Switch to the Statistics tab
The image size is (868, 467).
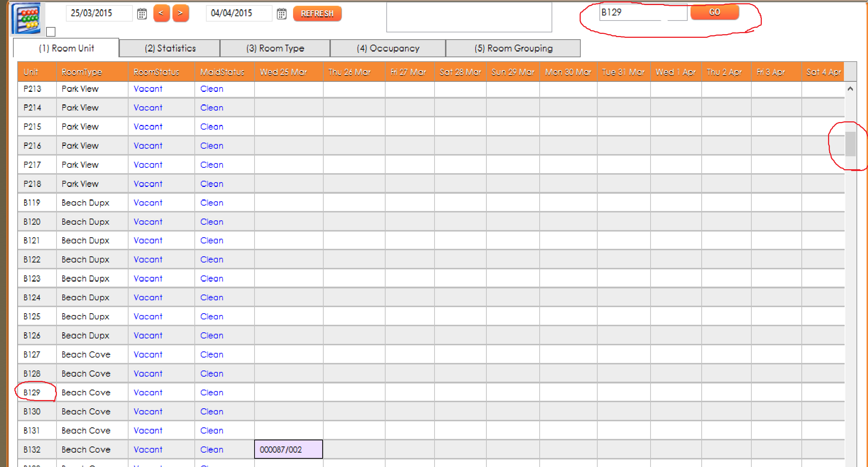pos(170,48)
